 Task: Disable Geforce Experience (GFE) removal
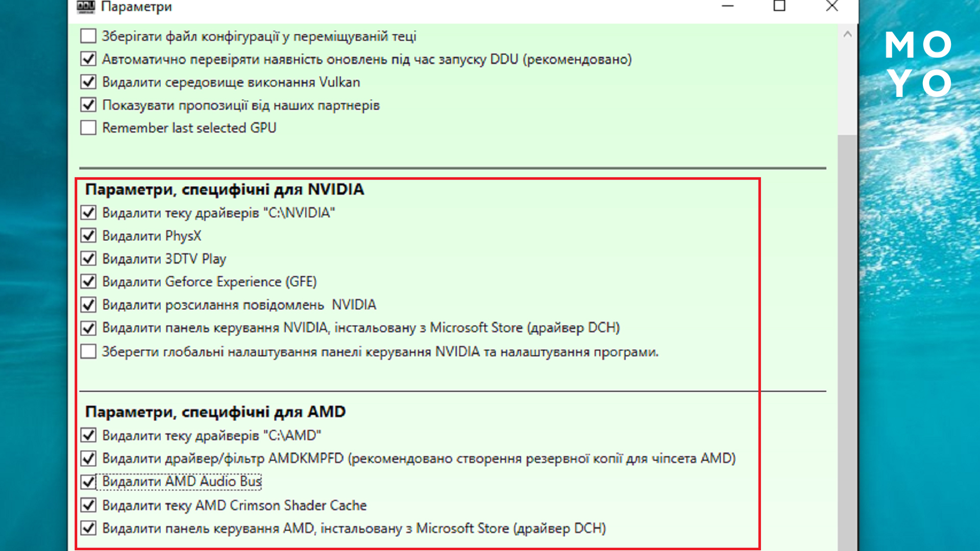(88, 281)
